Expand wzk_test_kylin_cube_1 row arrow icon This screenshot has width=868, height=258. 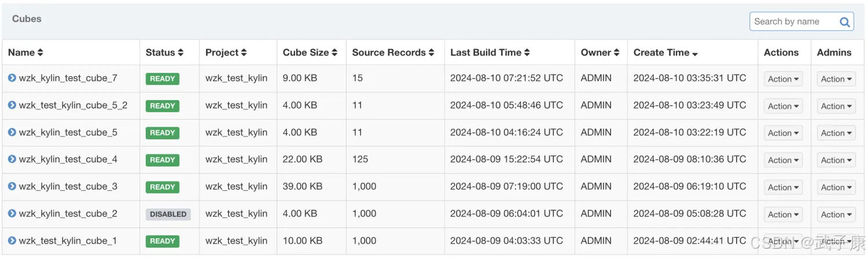click(12, 241)
